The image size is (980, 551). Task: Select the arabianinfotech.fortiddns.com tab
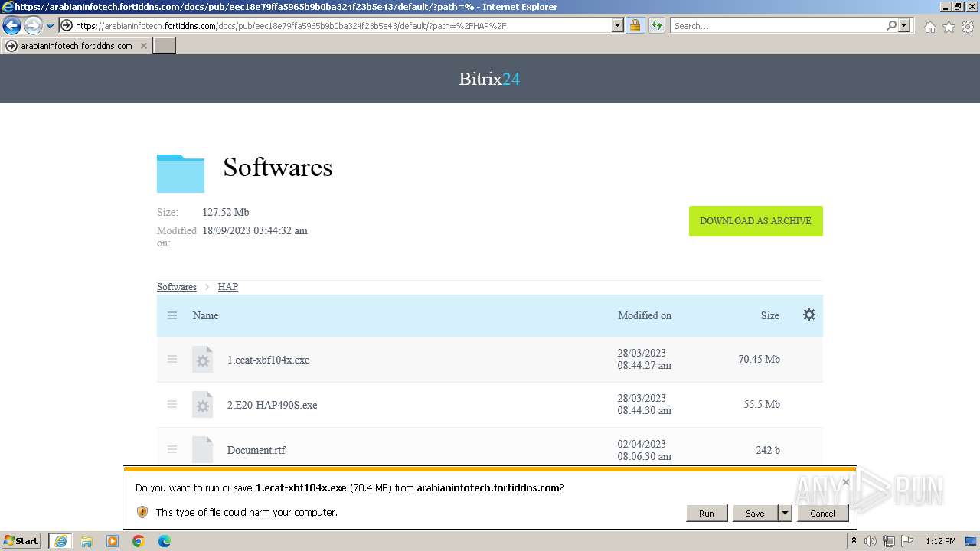click(x=77, y=46)
